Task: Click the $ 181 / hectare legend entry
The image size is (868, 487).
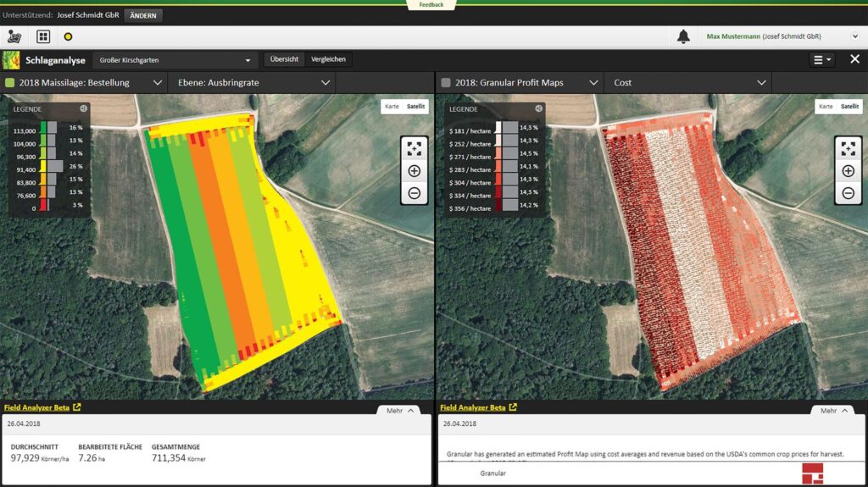Action: coord(470,131)
